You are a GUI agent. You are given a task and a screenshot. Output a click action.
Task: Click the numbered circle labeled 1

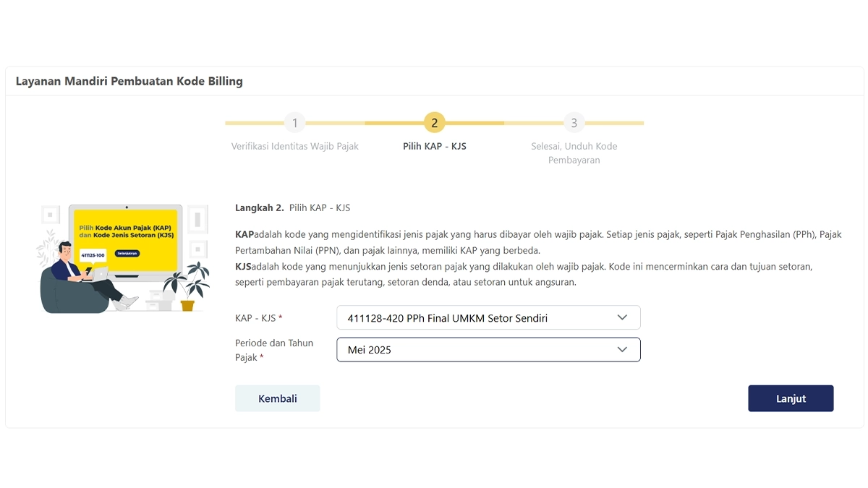pos(295,123)
